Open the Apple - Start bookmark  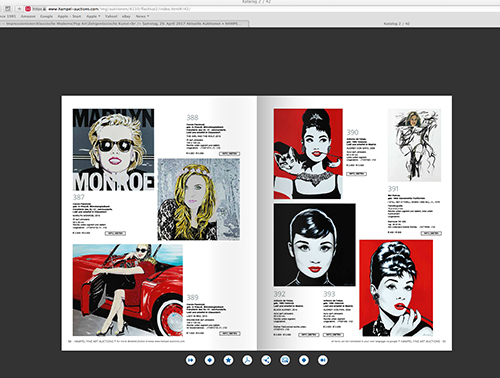69,16
